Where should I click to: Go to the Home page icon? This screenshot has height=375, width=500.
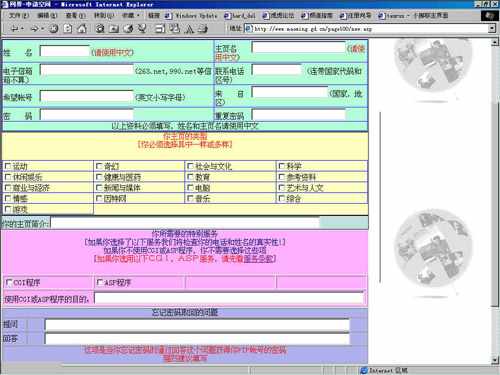[82, 29]
